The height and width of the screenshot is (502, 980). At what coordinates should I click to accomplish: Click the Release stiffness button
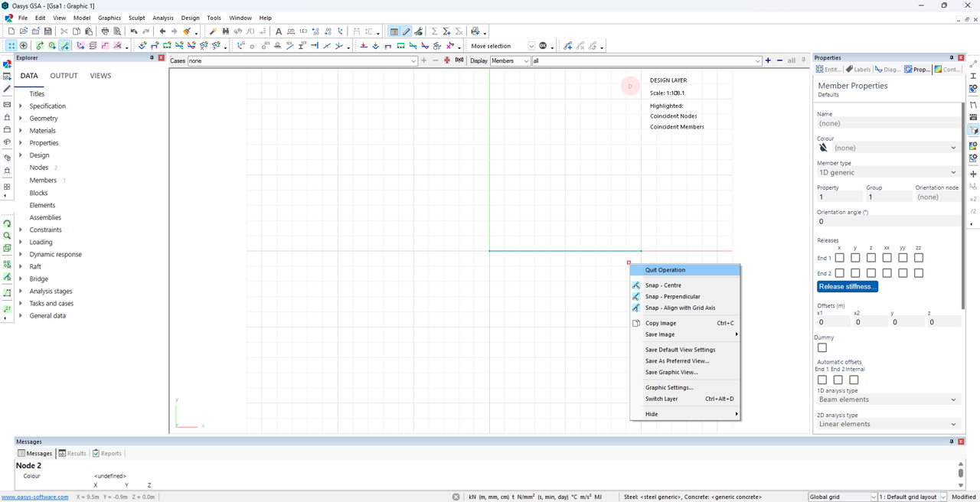point(847,287)
